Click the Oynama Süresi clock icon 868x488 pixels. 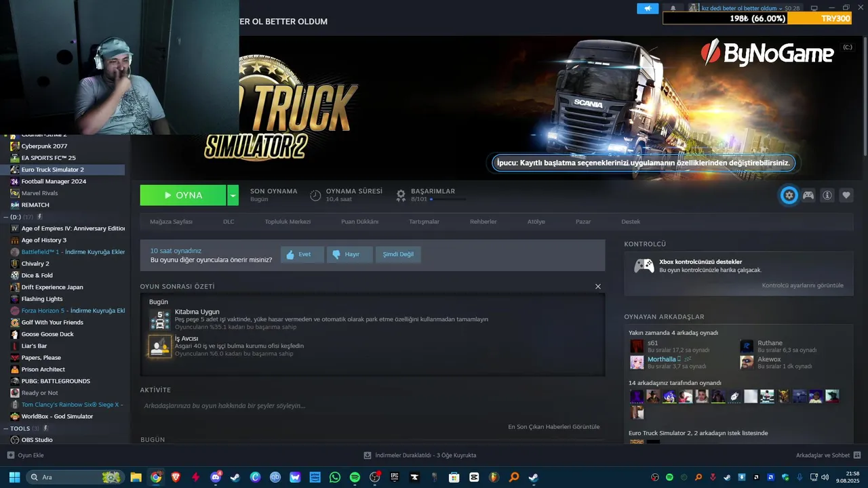point(315,195)
